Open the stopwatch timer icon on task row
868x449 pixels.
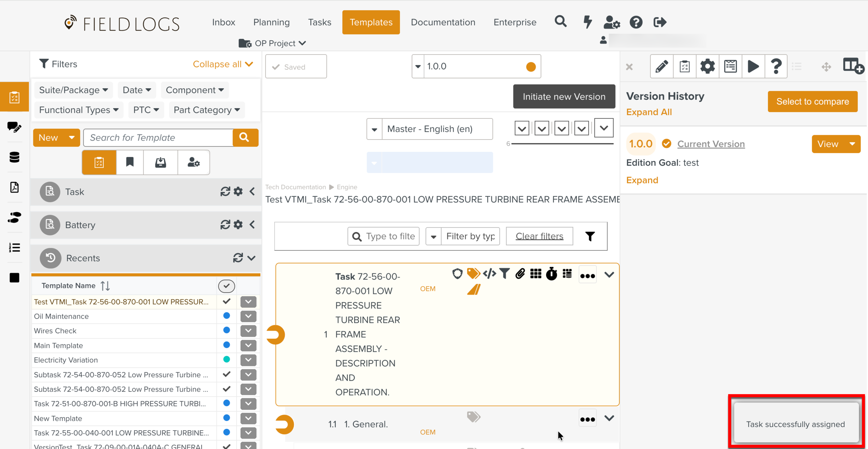coord(551,274)
